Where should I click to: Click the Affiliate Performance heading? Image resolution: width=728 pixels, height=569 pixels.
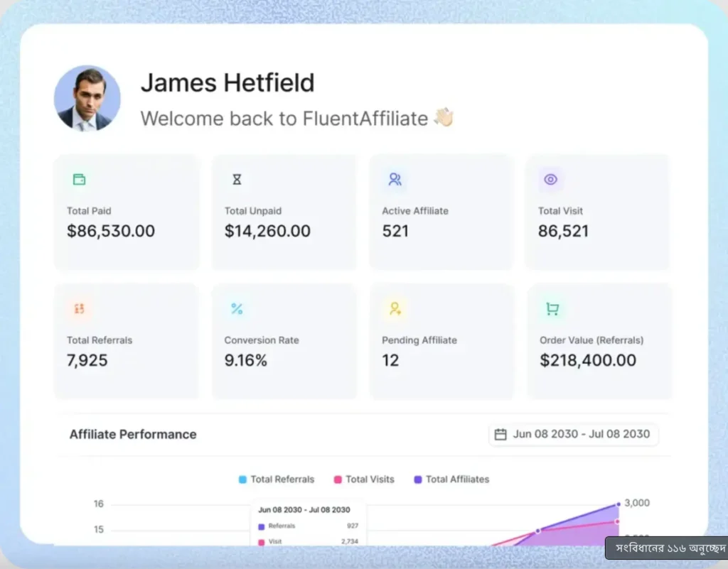pos(133,435)
